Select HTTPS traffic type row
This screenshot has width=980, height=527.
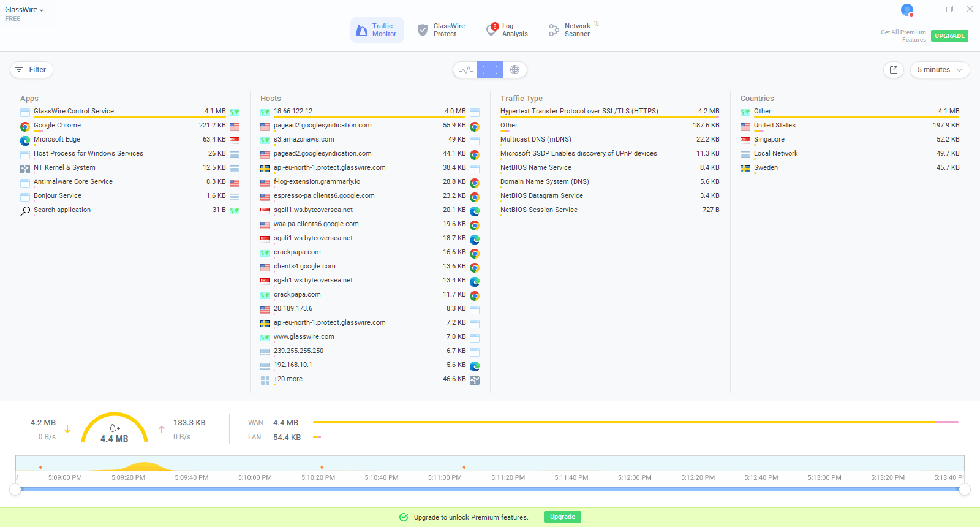(x=610, y=112)
